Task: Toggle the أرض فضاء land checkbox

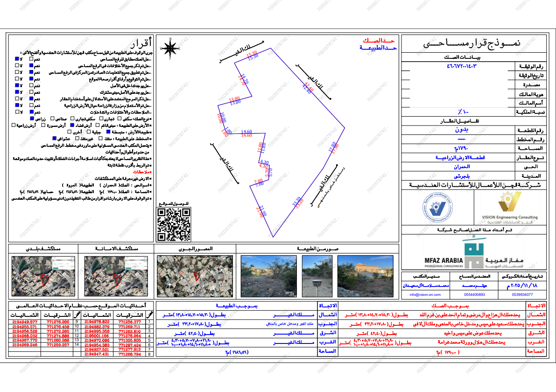Action: [x=72, y=125]
